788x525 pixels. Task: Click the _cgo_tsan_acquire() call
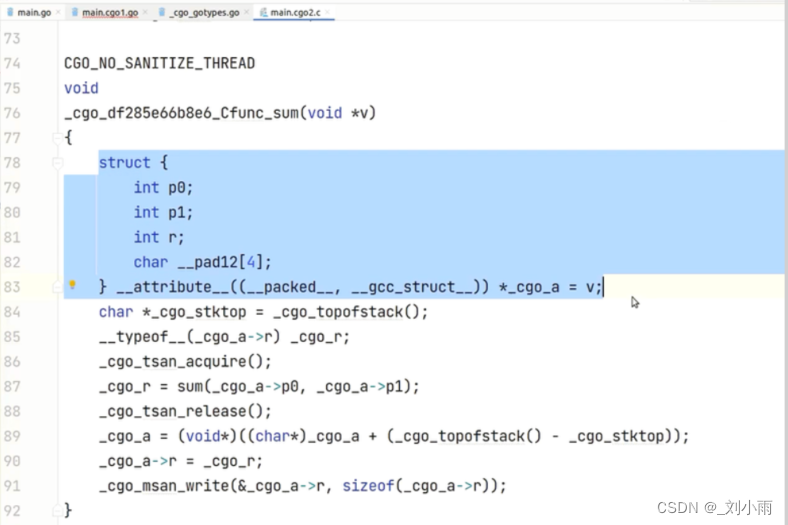click(185, 362)
